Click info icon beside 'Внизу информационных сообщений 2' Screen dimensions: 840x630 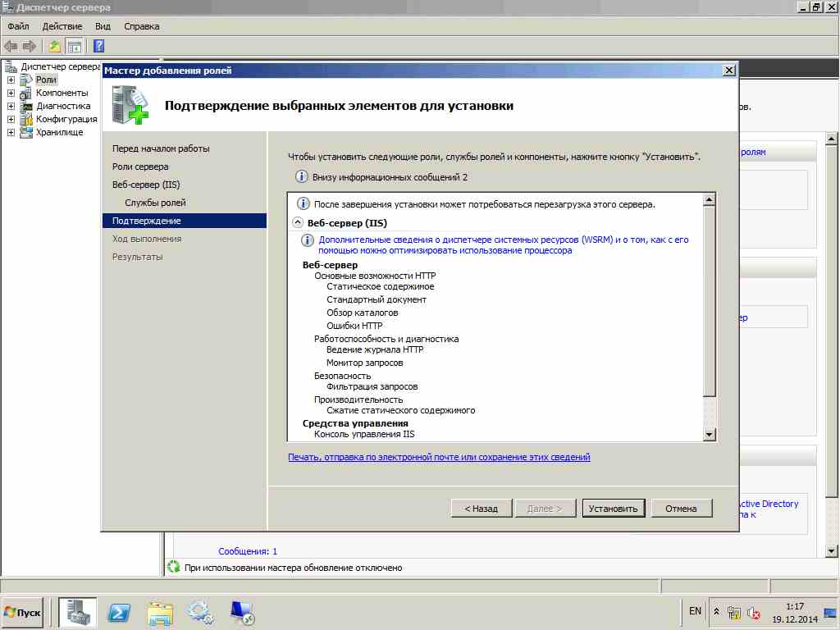click(302, 177)
